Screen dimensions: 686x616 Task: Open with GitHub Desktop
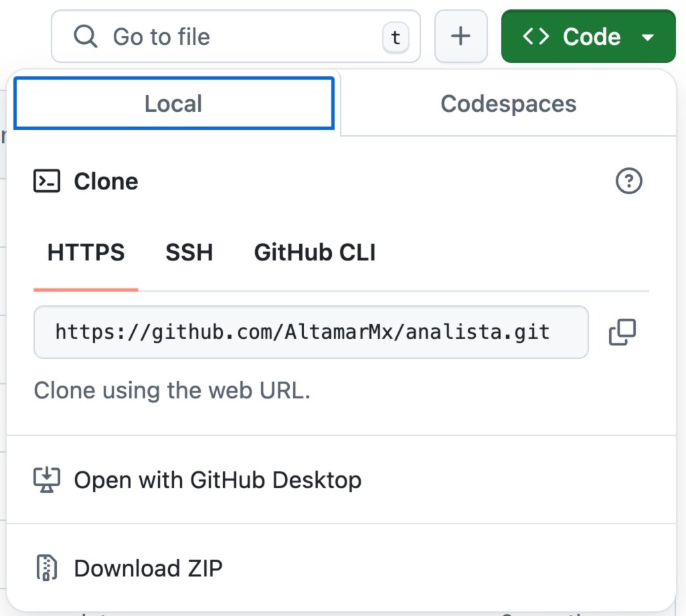click(x=218, y=479)
